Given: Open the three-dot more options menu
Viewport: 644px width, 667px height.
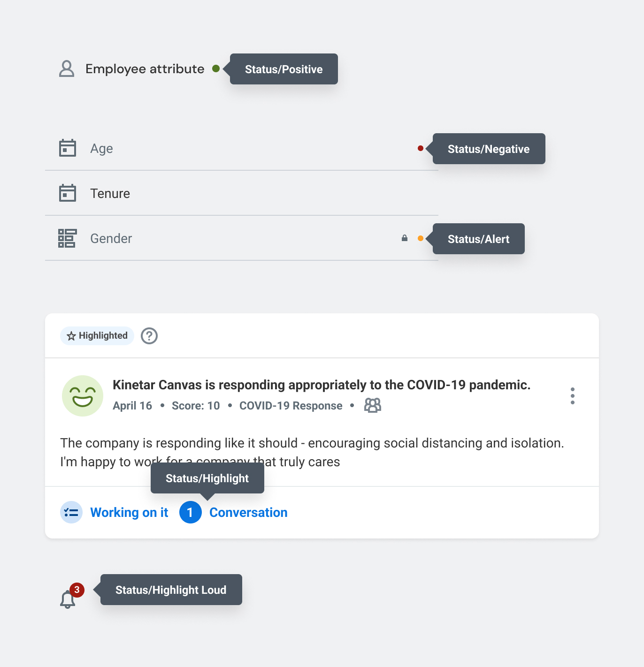Looking at the screenshot, I should (x=573, y=396).
